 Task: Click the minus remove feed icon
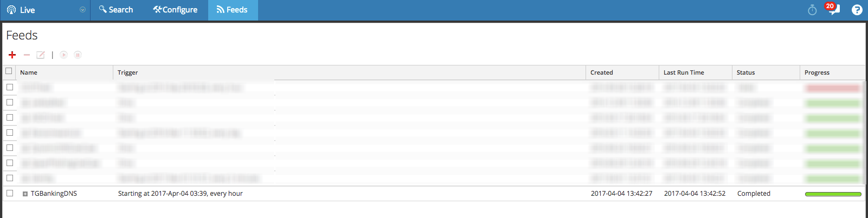coord(27,55)
